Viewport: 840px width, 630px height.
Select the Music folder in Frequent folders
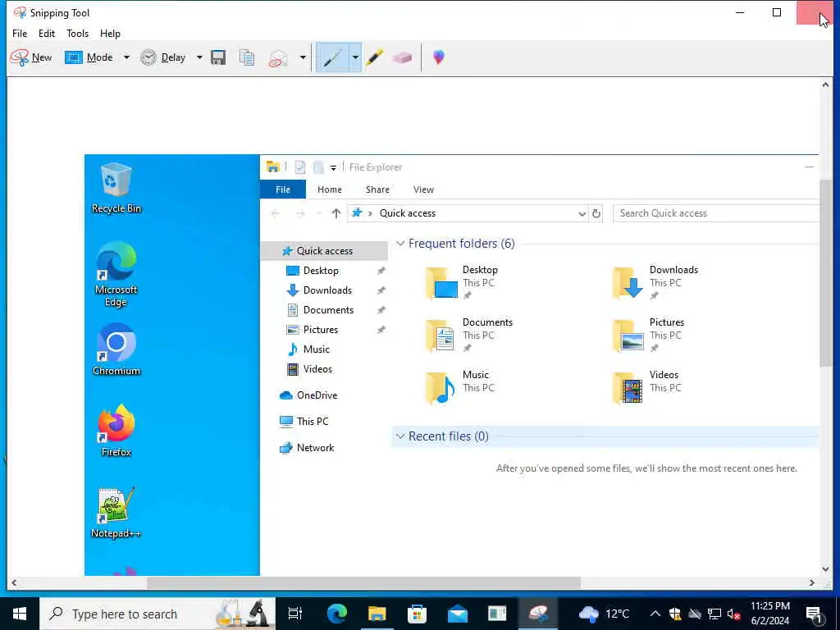click(x=459, y=388)
